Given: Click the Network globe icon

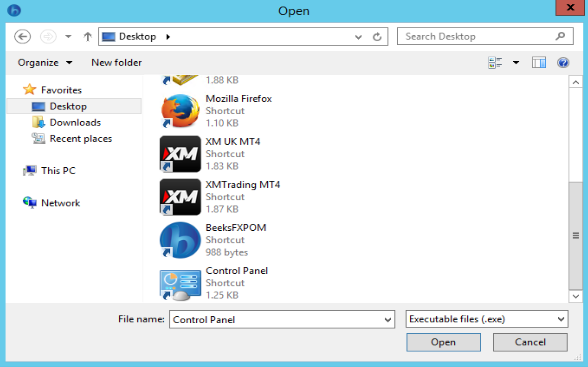Looking at the screenshot, I should 30,202.
